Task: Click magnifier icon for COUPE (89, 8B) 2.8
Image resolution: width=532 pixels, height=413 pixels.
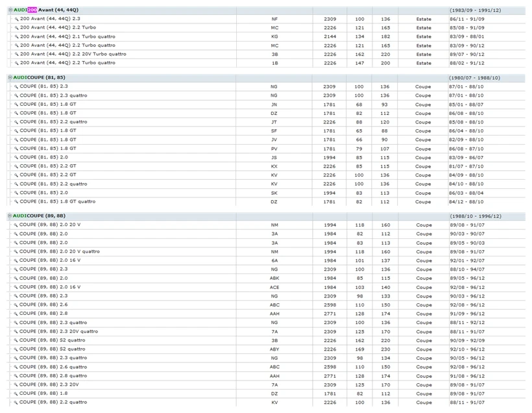Action: pos(16,314)
